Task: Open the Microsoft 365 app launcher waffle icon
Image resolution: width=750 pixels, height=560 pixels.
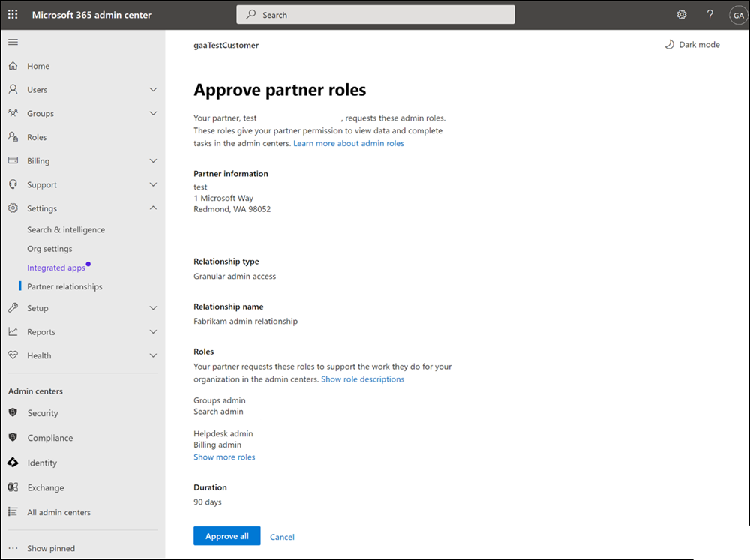Action: [x=12, y=14]
